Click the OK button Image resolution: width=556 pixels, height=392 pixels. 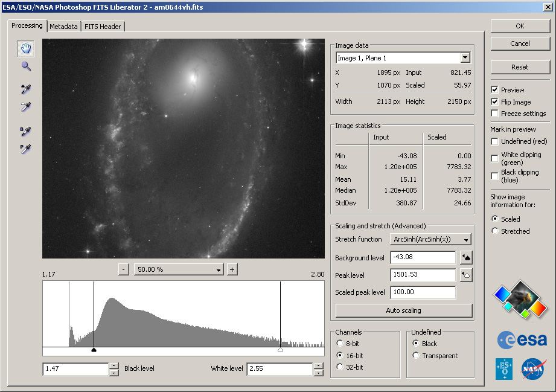point(520,26)
